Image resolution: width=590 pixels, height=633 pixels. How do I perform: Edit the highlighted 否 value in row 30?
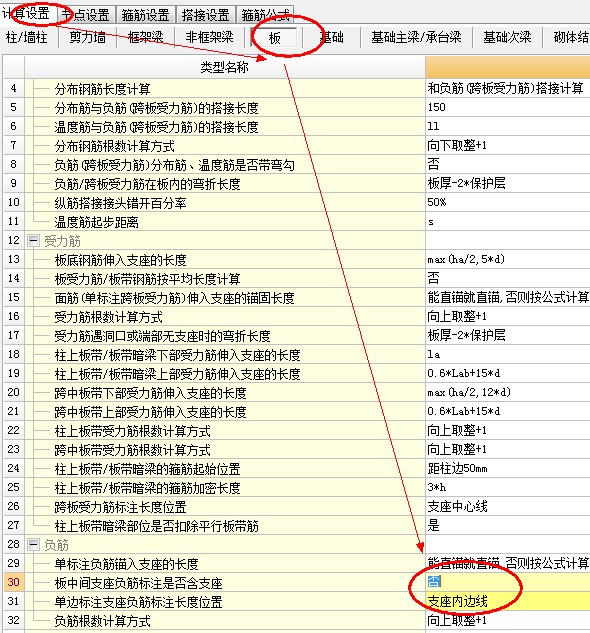click(508, 583)
